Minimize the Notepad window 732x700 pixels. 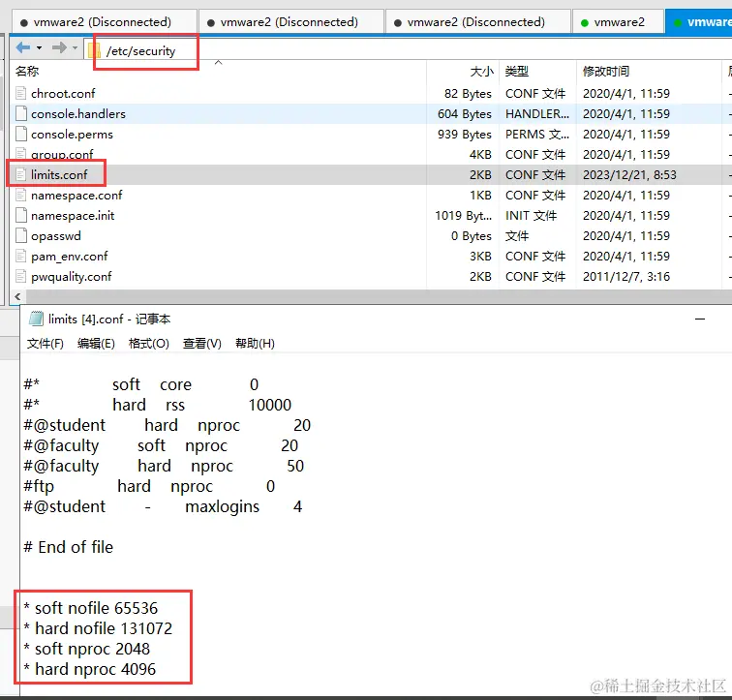(x=700, y=320)
